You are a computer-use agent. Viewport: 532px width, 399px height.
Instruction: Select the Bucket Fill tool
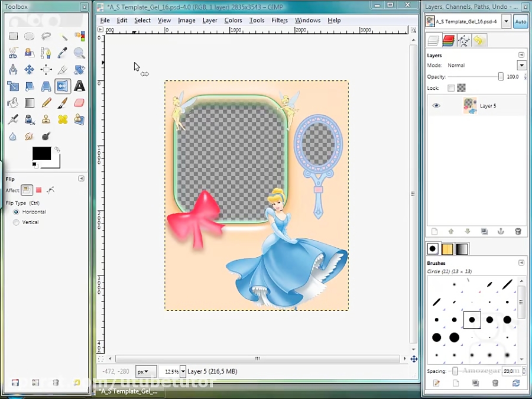click(x=13, y=102)
